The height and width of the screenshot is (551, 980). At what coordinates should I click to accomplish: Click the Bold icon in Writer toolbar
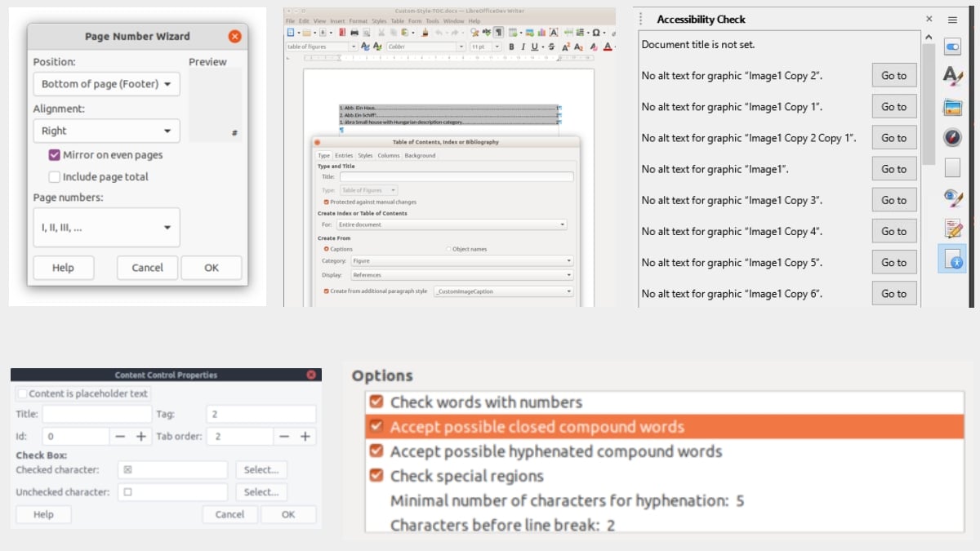pyautogui.click(x=512, y=47)
